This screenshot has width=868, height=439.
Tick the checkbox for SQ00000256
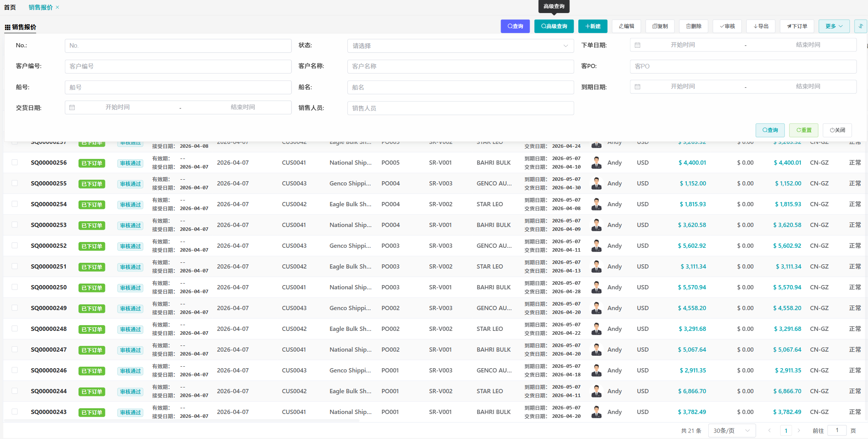point(15,162)
